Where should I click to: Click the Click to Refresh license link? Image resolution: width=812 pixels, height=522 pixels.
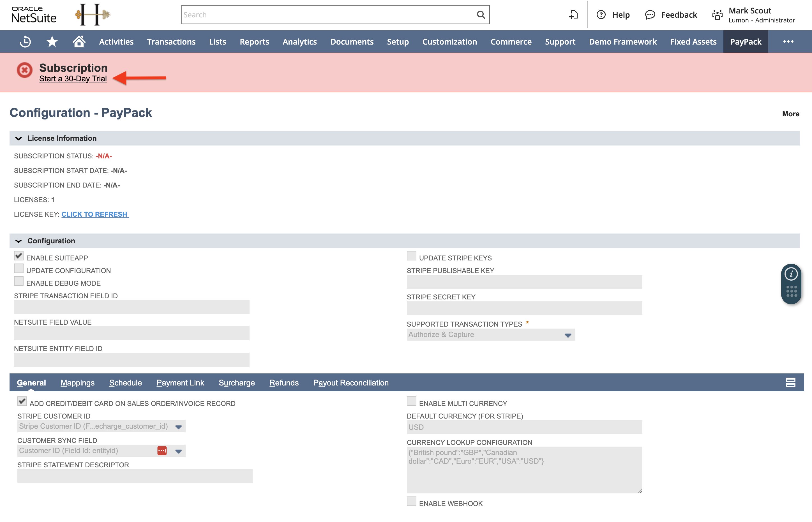[95, 214]
